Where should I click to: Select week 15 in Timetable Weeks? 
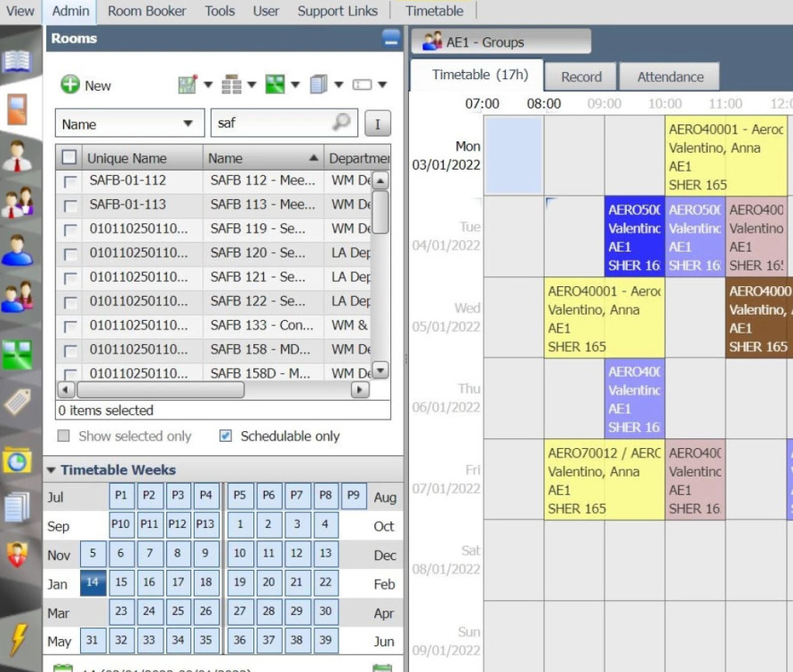point(121,583)
